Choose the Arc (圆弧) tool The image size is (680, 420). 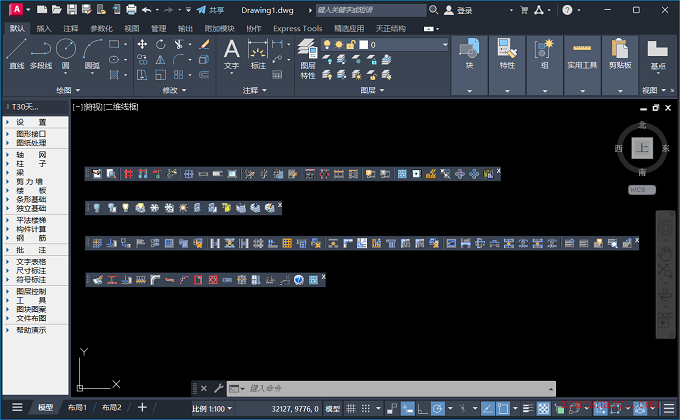[92, 53]
